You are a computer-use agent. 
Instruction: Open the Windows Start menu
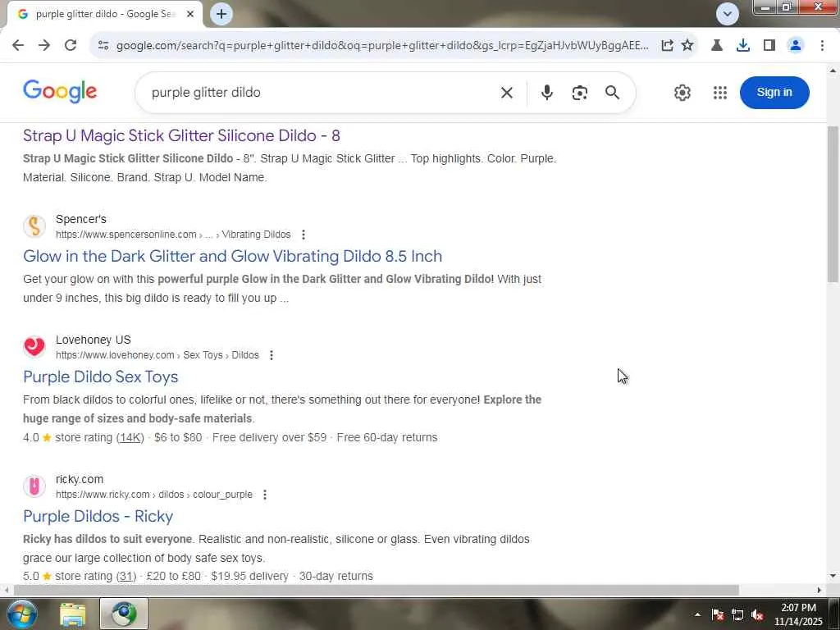click(21, 614)
